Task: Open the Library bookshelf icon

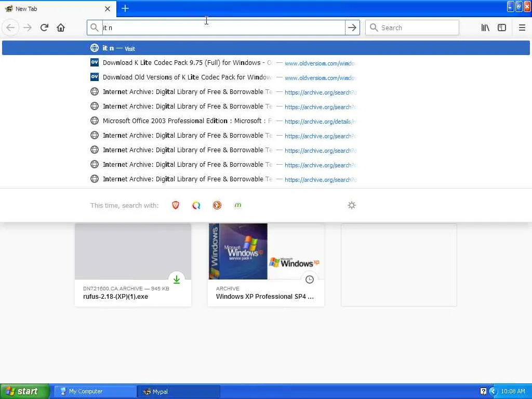Action: point(485,28)
